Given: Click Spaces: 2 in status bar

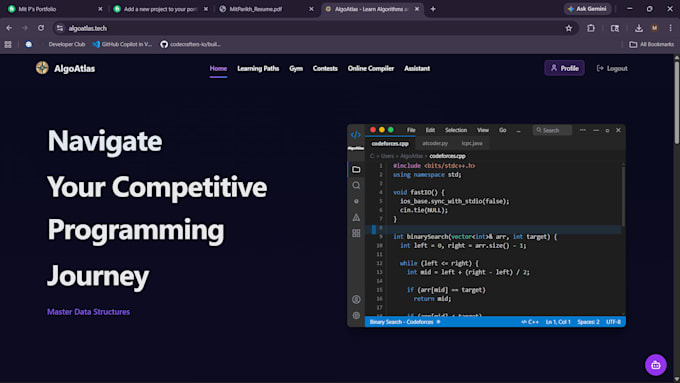Looking at the screenshot, I should [x=588, y=322].
